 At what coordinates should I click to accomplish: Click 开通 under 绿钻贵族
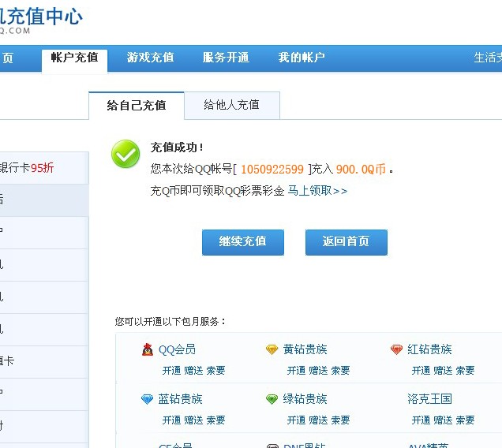(x=296, y=420)
